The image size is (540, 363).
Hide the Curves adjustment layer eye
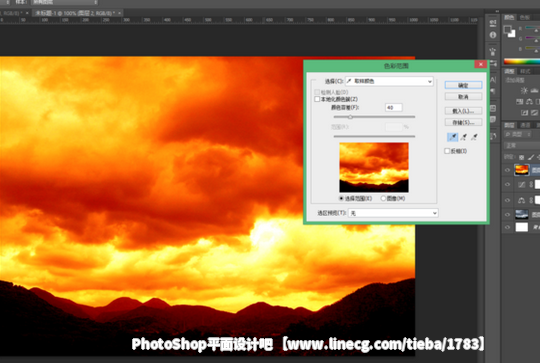(x=507, y=185)
